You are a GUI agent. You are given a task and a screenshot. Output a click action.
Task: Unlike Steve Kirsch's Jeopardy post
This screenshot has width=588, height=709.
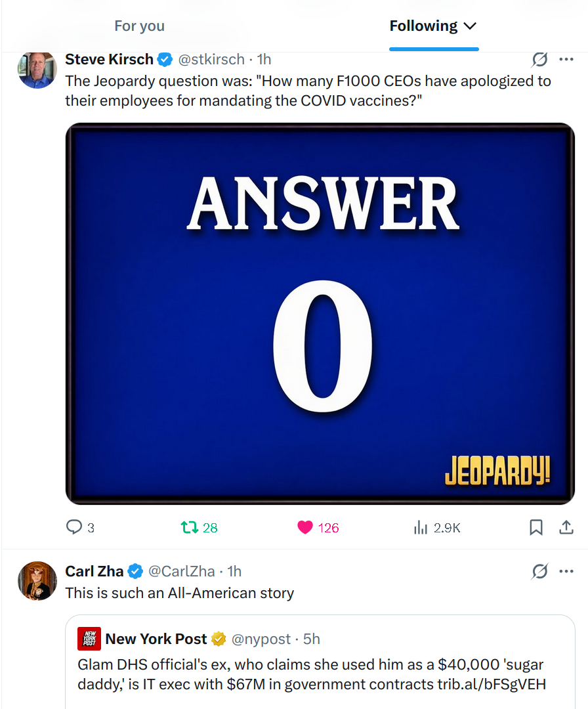[x=318, y=527]
